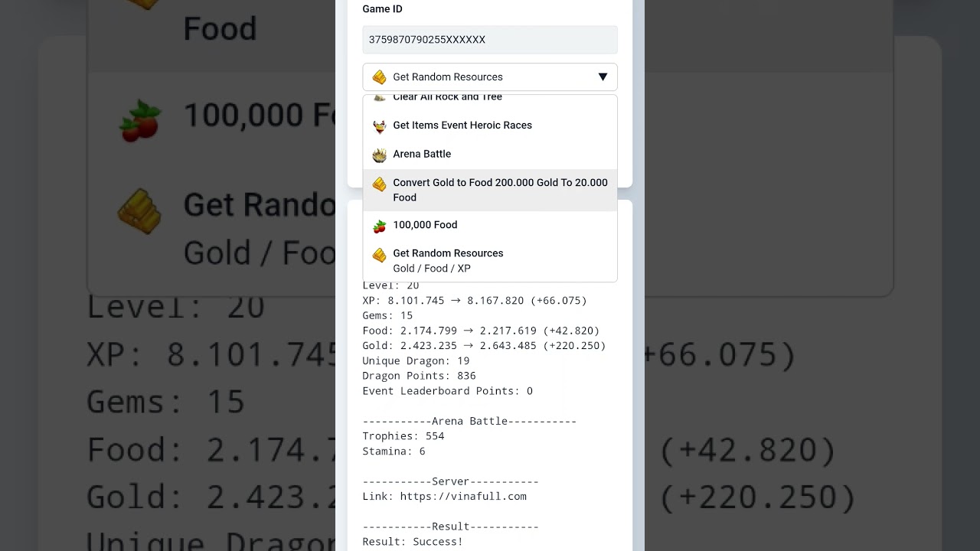Choose the Arena Battle option
The width and height of the screenshot is (980, 551).
click(x=490, y=154)
